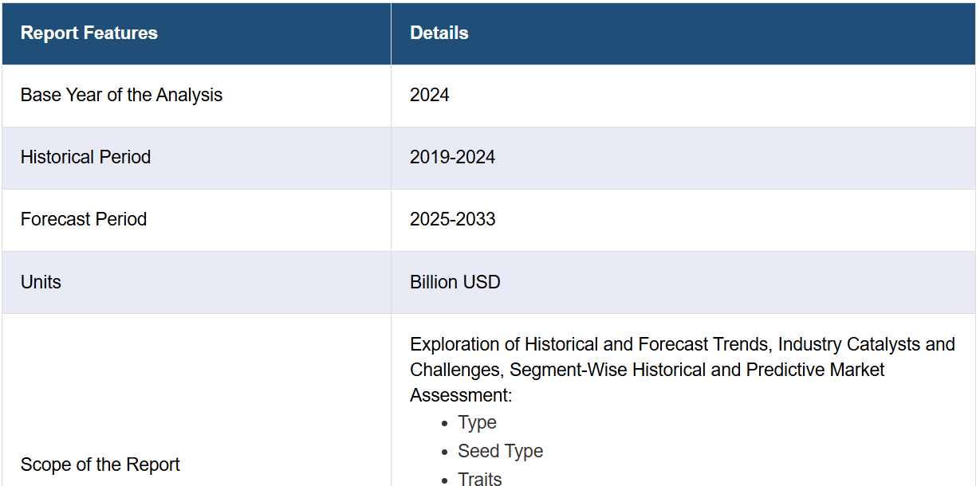
Task: Select the "Base Year of the Analysis" label
Action: [121, 96]
